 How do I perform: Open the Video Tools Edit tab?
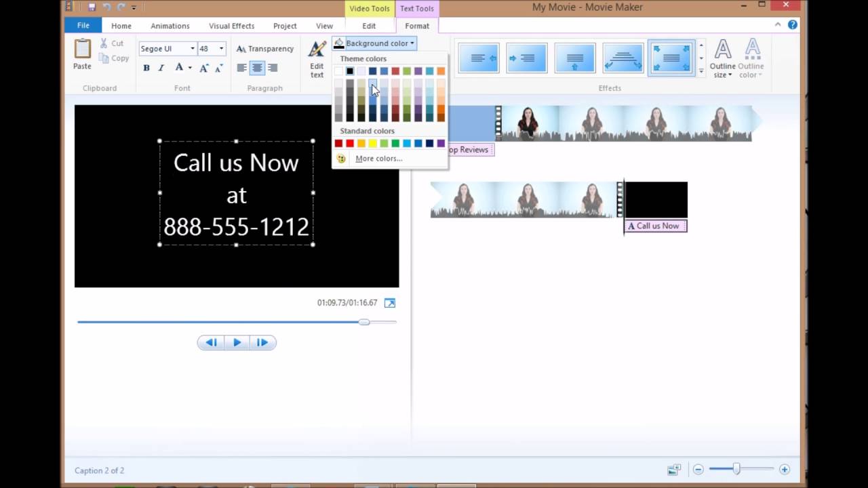tap(369, 26)
